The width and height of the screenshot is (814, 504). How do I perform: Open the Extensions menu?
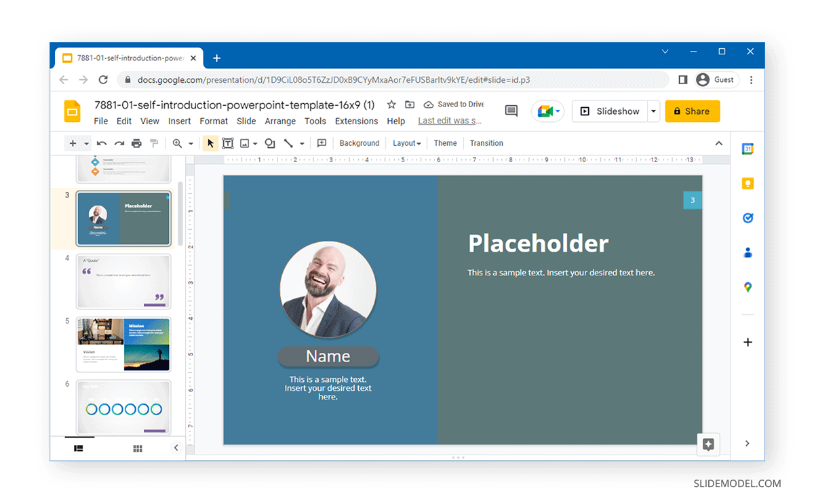(x=356, y=121)
